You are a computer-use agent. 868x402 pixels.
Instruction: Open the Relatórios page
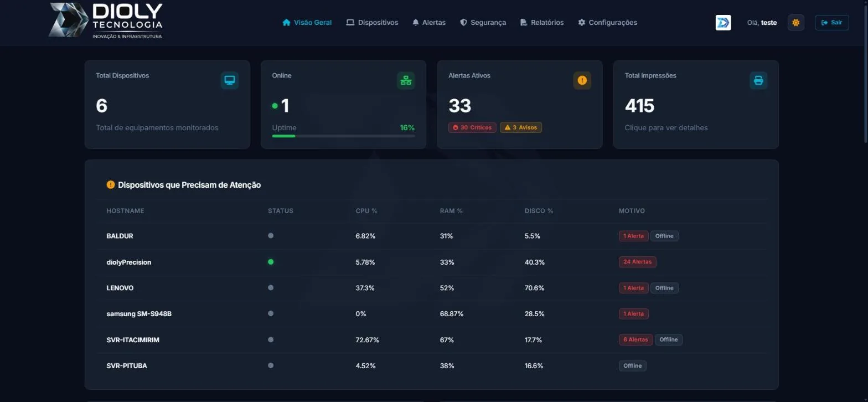tap(542, 23)
